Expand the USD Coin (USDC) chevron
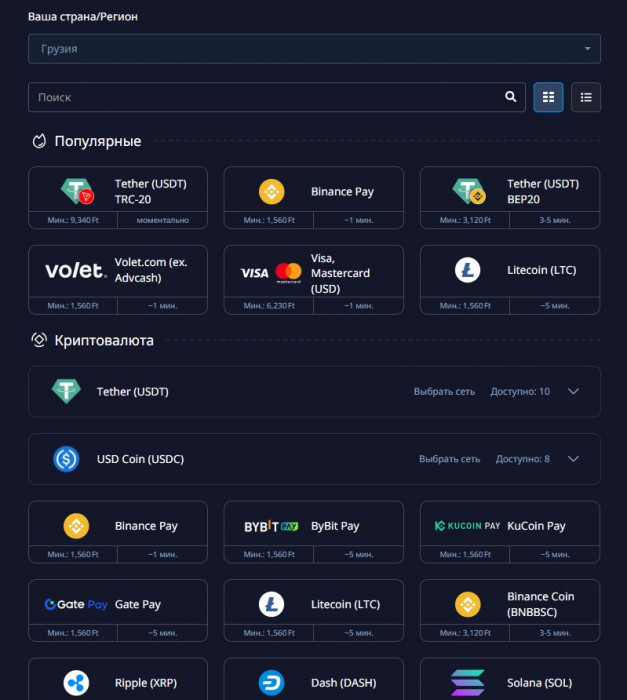627x700 pixels. point(573,459)
